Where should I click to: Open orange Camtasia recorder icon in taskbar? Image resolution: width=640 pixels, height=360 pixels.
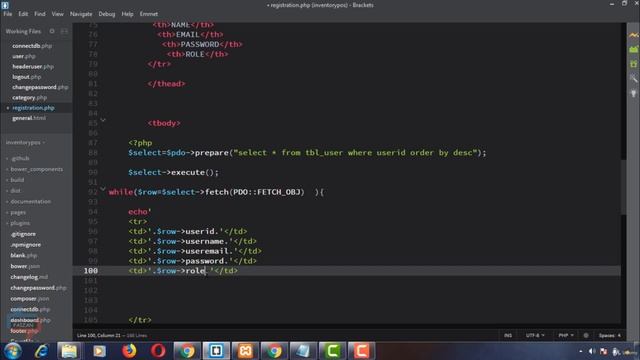pyautogui.click(x=361, y=351)
